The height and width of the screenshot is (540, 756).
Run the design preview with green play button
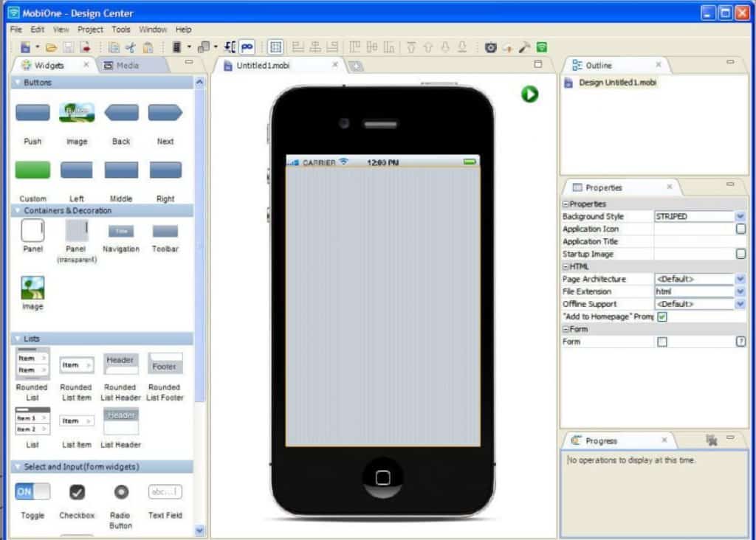(529, 95)
